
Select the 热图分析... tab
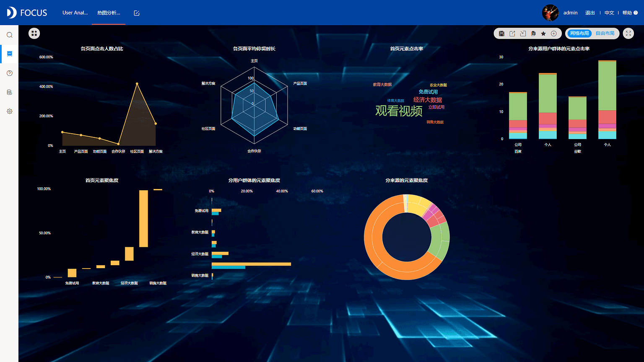coord(109,13)
